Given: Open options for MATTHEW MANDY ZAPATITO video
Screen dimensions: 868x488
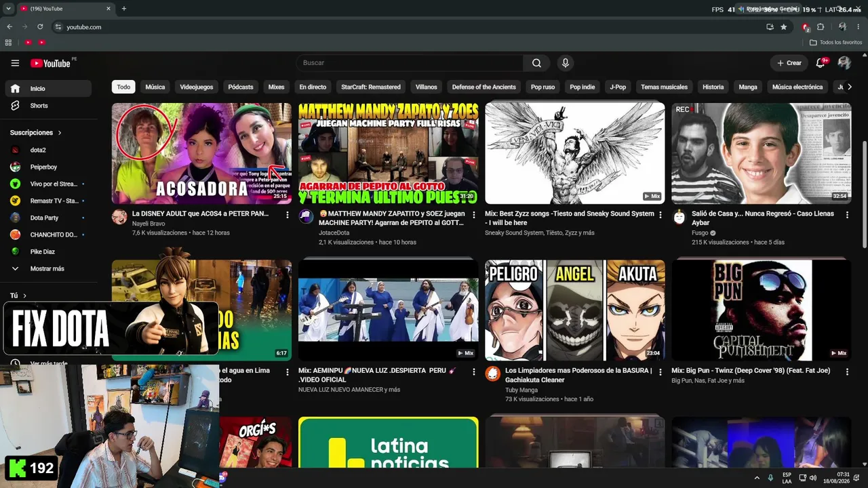Looking at the screenshot, I should tap(474, 215).
